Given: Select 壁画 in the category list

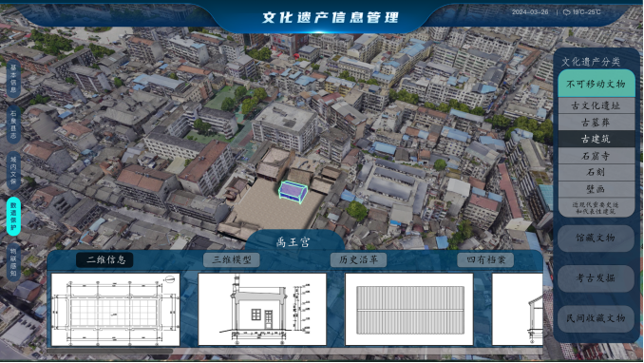Looking at the screenshot, I should pos(596,189).
